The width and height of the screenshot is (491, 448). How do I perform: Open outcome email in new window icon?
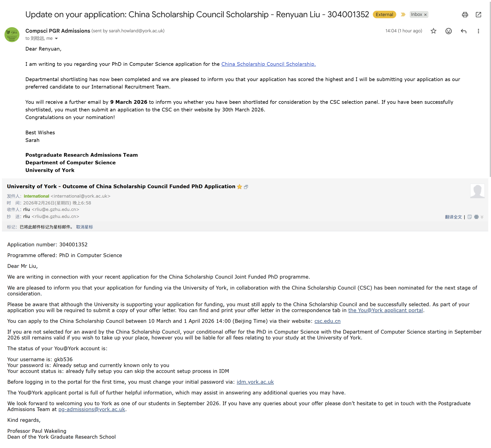tap(246, 187)
